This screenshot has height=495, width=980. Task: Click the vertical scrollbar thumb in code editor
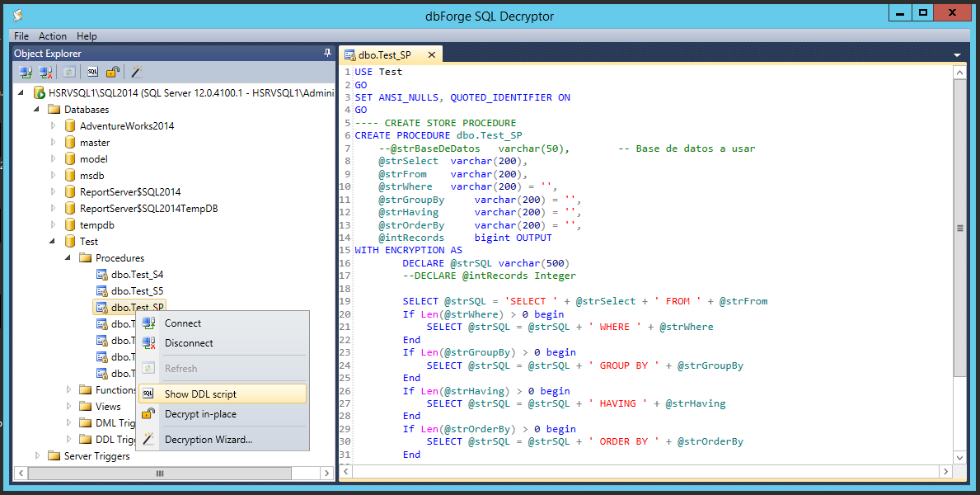point(960,229)
